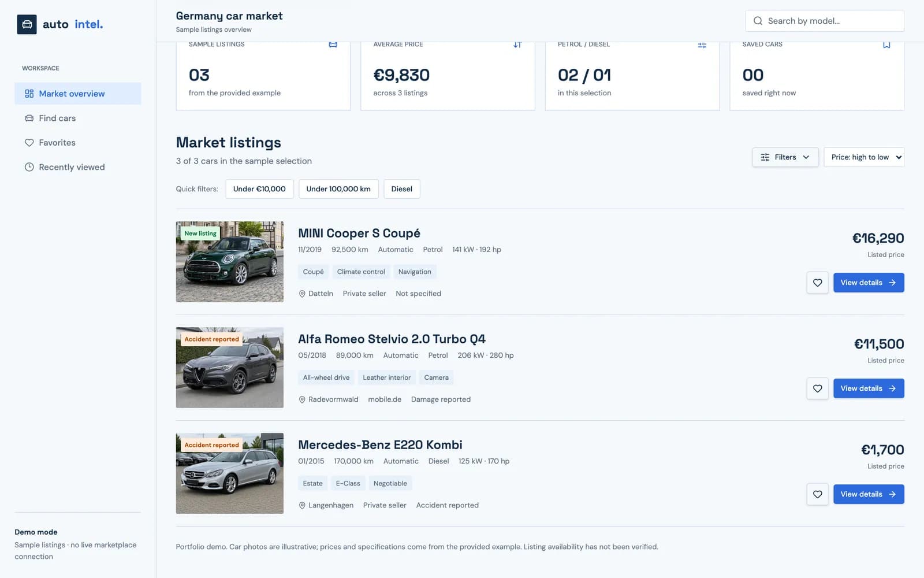
Task: Click the location pin icon beside Datteln
Action: coord(301,294)
